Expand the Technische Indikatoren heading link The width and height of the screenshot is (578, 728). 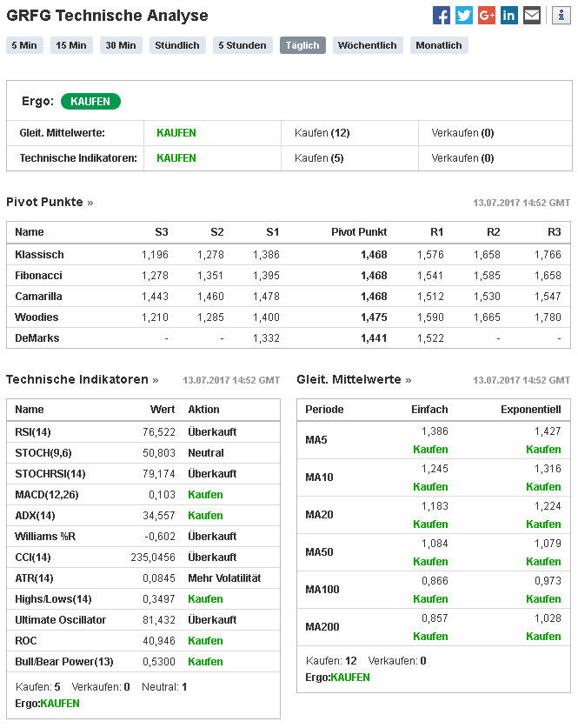pos(82,380)
